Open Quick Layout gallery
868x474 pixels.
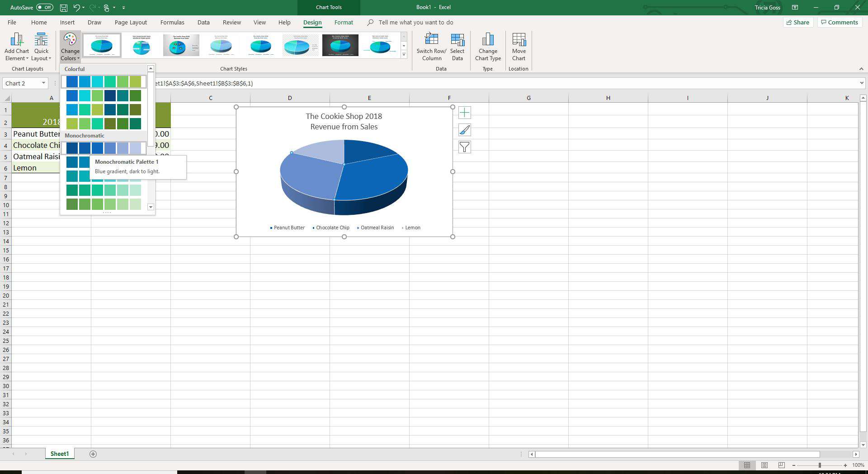[x=41, y=47]
